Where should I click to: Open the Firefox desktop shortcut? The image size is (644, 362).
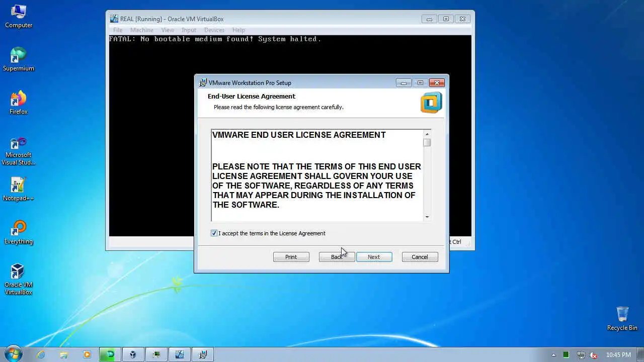[x=19, y=103]
